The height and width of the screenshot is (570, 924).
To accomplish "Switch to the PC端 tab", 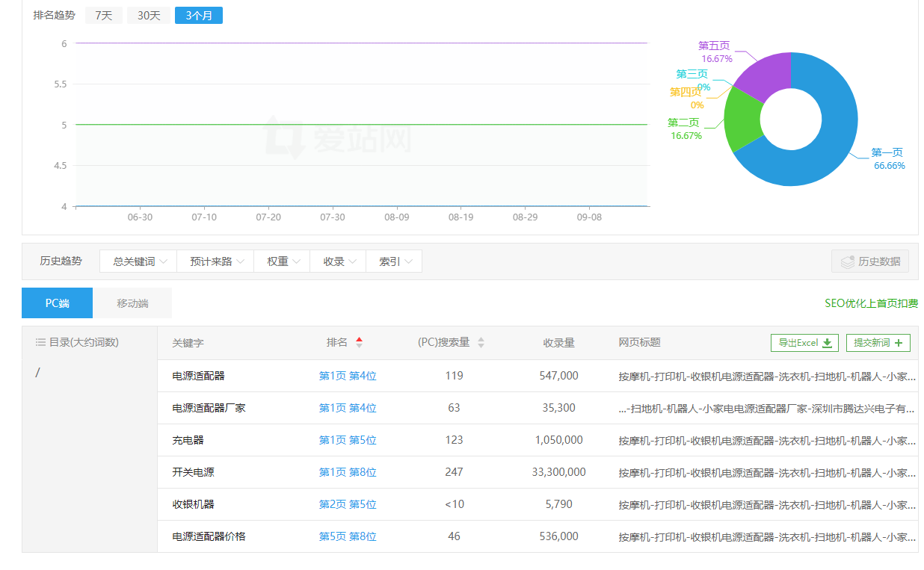I will (x=57, y=303).
